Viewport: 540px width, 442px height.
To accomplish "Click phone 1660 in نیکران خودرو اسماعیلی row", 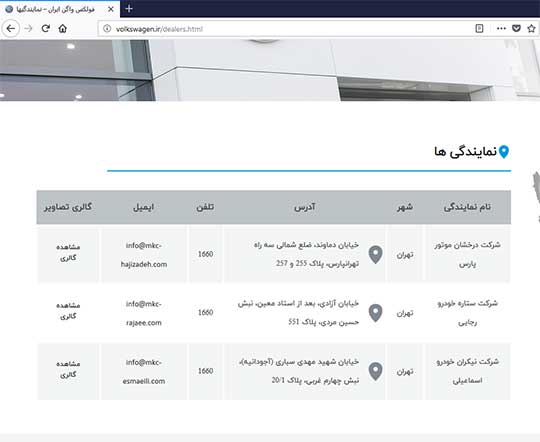I will point(205,371).
